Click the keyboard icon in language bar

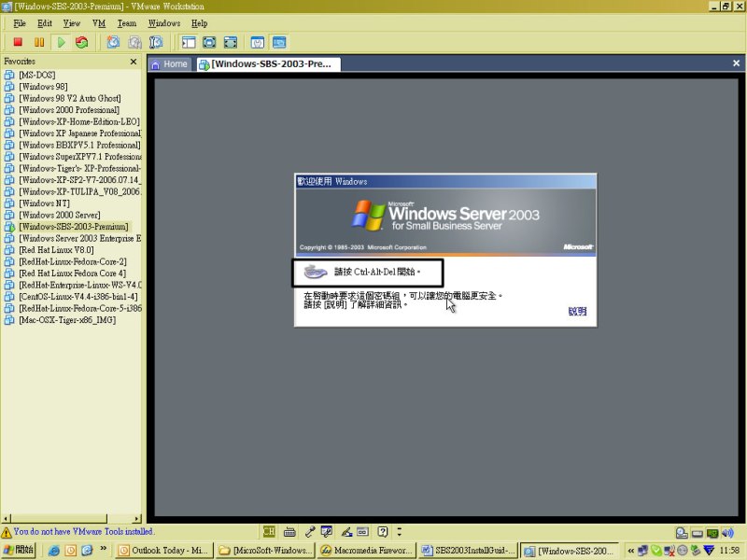[289, 532]
